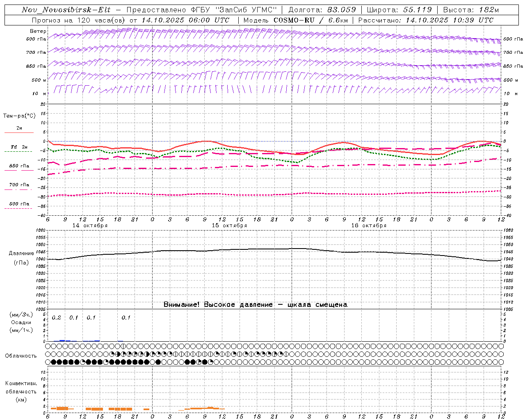Image resolution: width=525 pixels, height=420 pixels.
Task: Click the "2м" temperature legend entry
Action: tap(19, 128)
